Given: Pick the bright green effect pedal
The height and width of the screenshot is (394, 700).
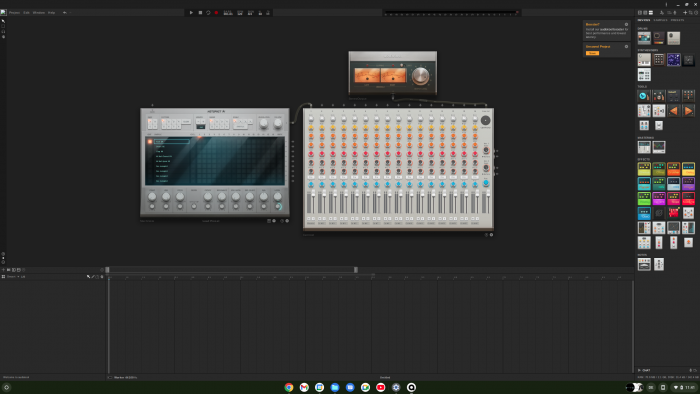Looking at the screenshot, I should point(644,198).
